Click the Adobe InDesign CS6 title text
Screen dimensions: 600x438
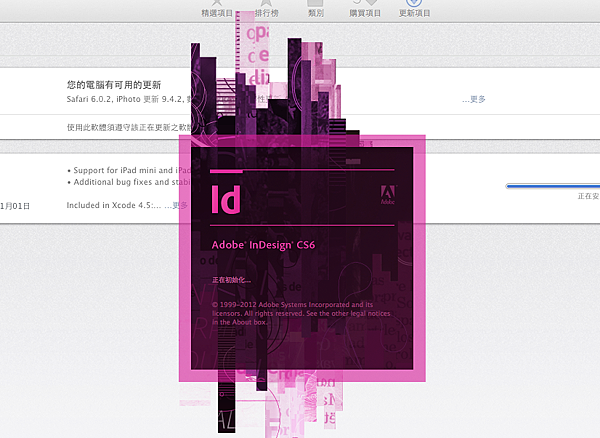[x=263, y=245]
